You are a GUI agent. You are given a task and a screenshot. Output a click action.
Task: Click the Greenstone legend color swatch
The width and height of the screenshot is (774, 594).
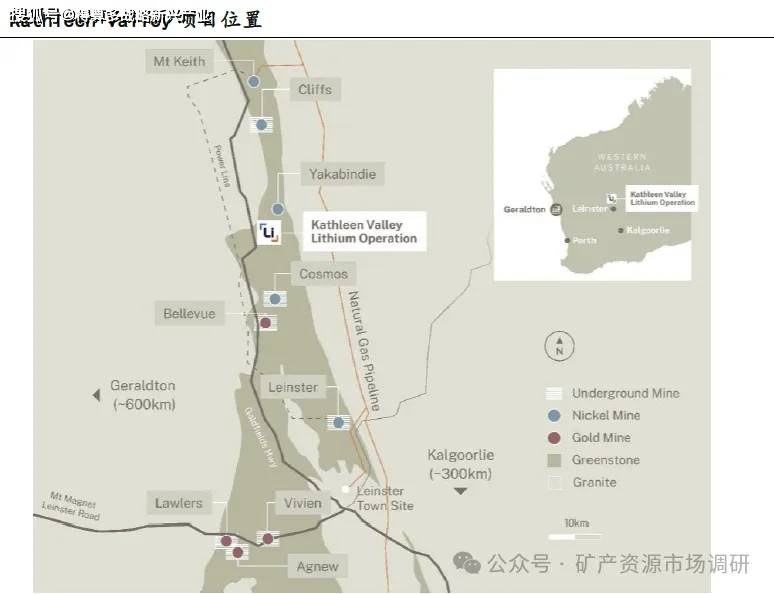(x=554, y=461)
